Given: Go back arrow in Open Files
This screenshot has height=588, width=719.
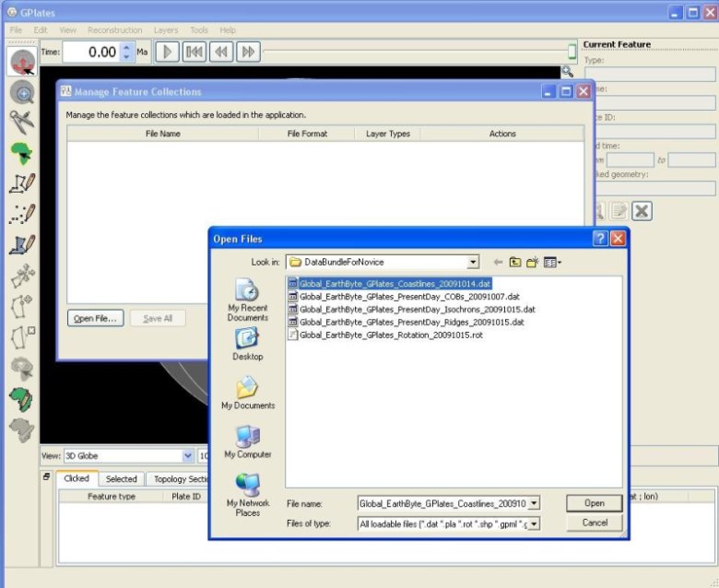Looking at the screenshot, I should (x=498, y=262).
